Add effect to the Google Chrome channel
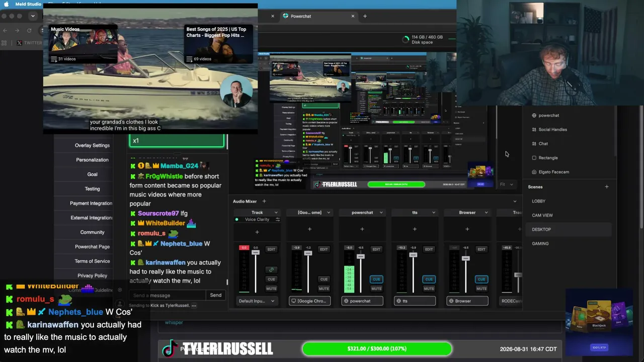644x362 pixels. tap(309, 229)
